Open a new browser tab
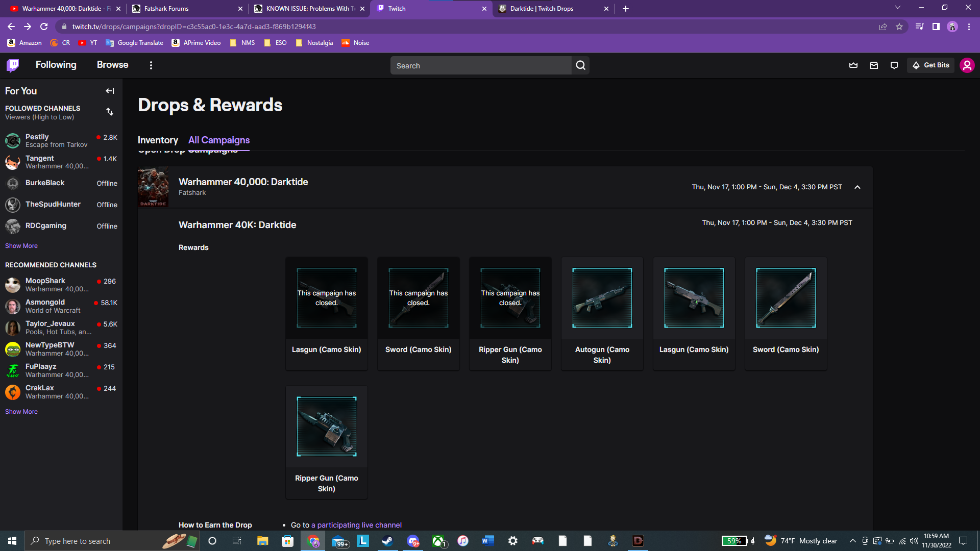This screenshot has width=980, height=551. [626, 9]
